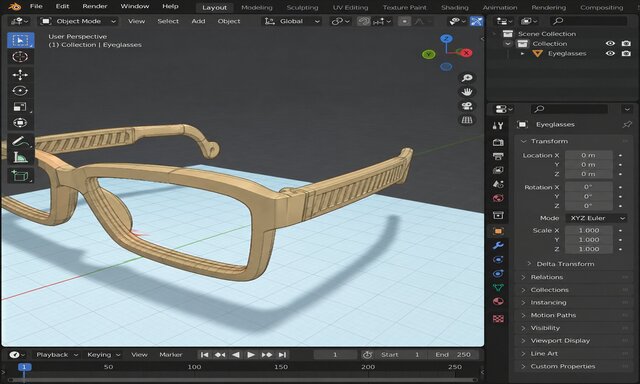This screenshot has width=640, height=384.
Task: Select the Transform tool
Action: (20, 123)
